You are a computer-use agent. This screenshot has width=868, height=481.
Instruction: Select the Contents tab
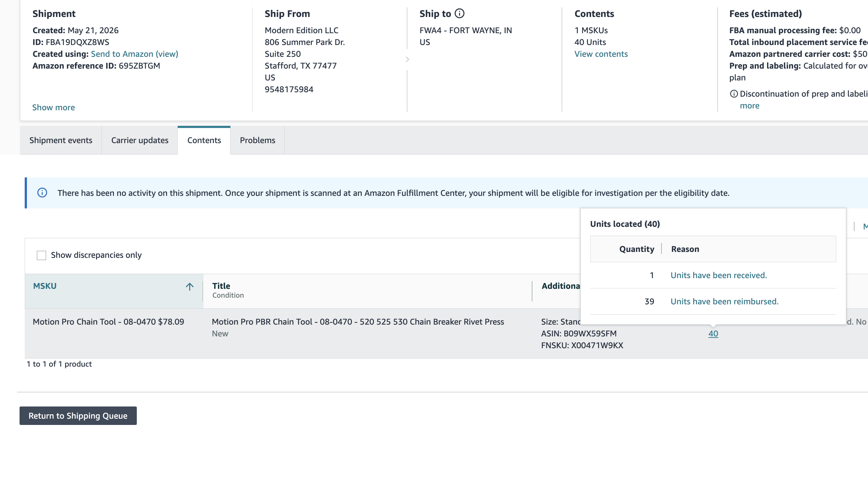[204, 140]
